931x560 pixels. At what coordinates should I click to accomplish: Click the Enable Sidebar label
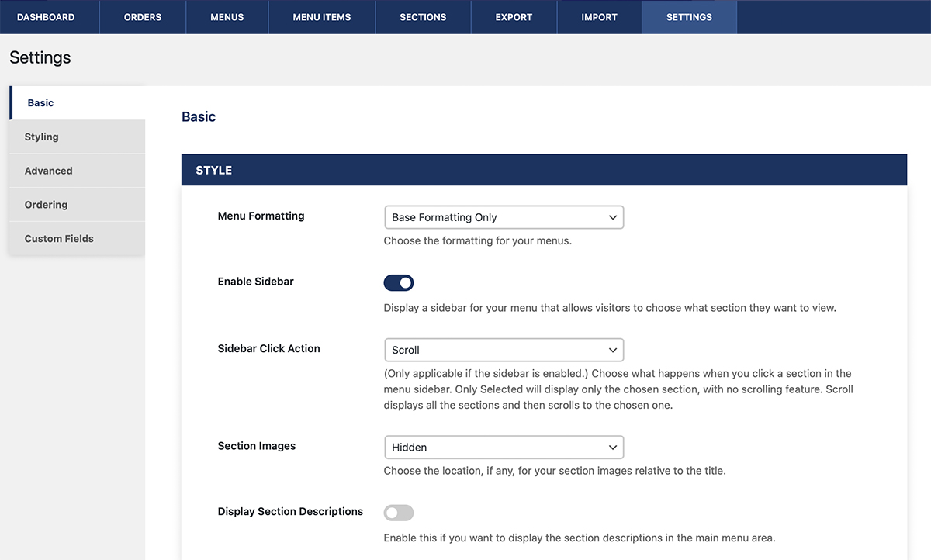tap(255, 282)
